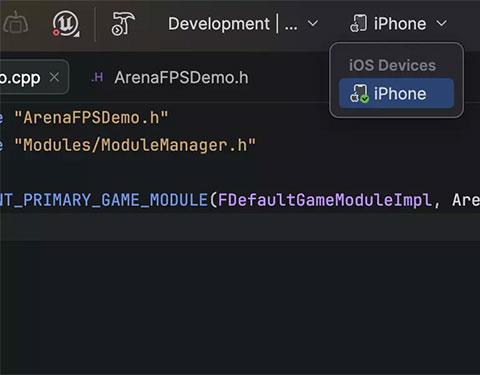Click the FDefaultGameModuleImpl identifier
This screenshot has width=480, height=375.
point(325,200)
